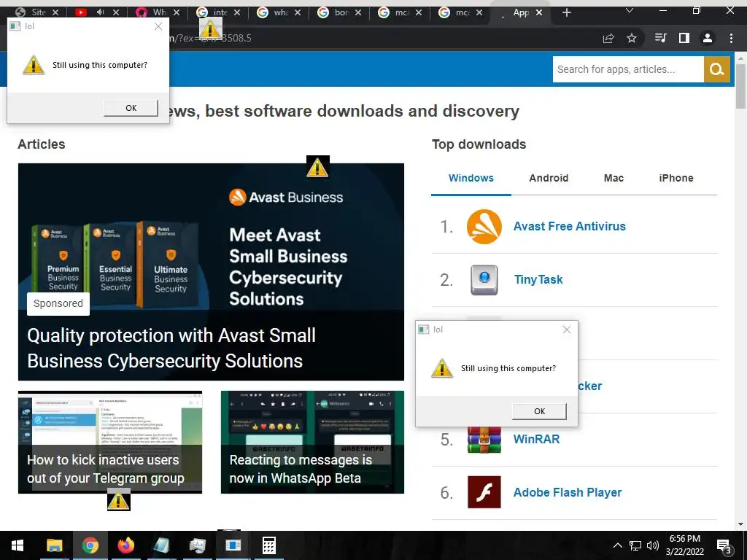Click the WinRAR books icon
The image size is (747, 560).
click(484, 440)
